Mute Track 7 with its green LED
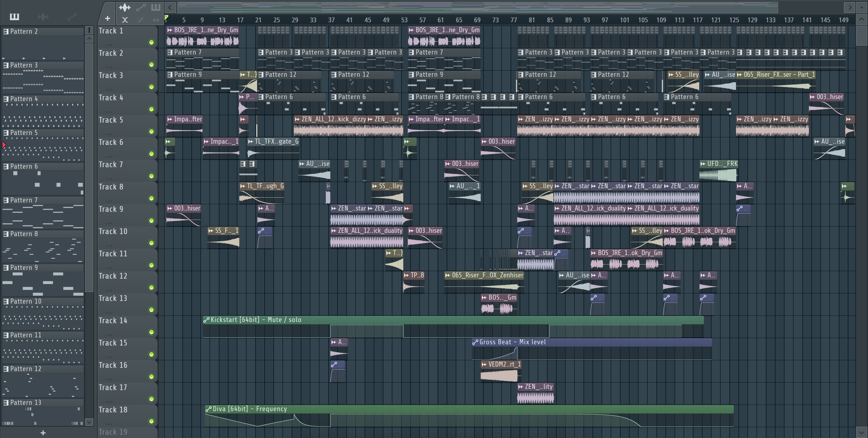Screen dimensions: 868x438 [x=152, y=176]
